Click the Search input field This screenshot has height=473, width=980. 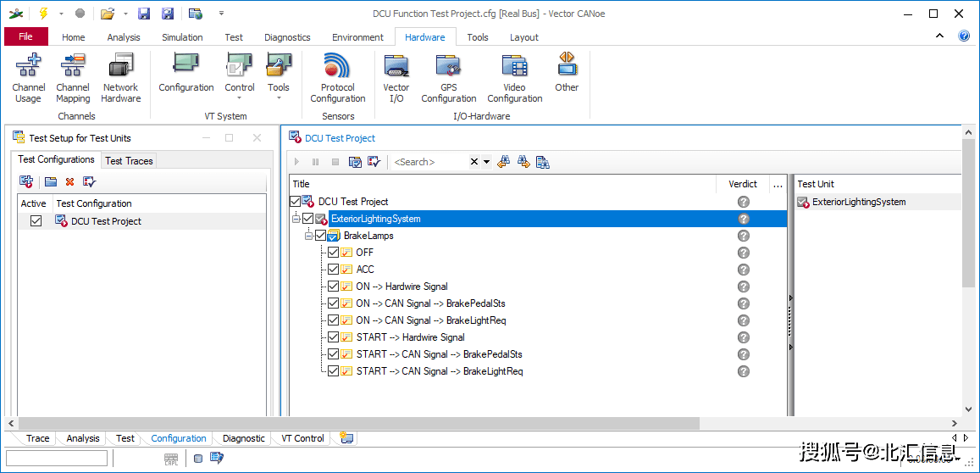[x=430, y=161]
